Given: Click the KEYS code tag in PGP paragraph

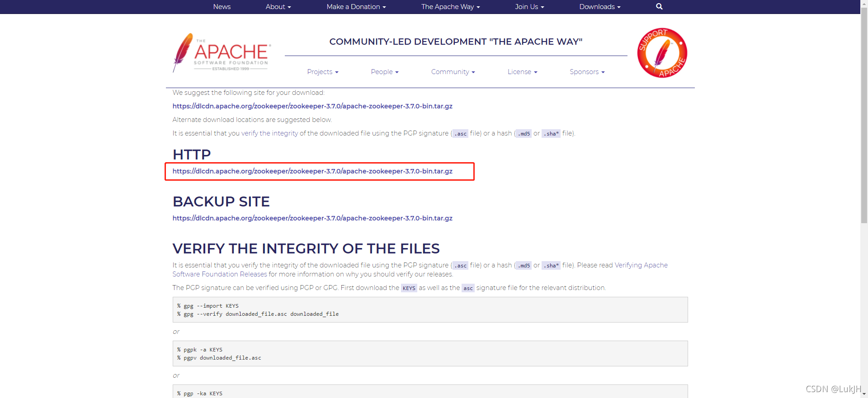Looking at the screenshot, I should (x=409, y=288).
